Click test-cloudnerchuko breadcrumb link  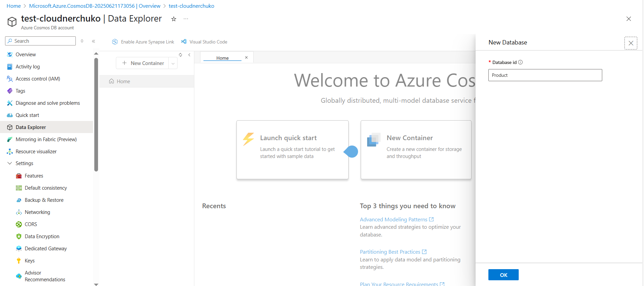click(191, 6)
